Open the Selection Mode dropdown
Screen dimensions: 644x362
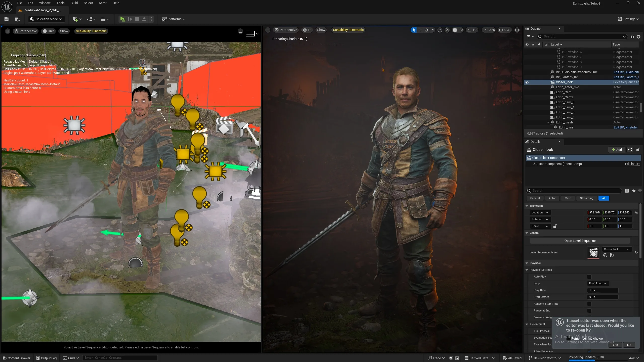(46, 19)
